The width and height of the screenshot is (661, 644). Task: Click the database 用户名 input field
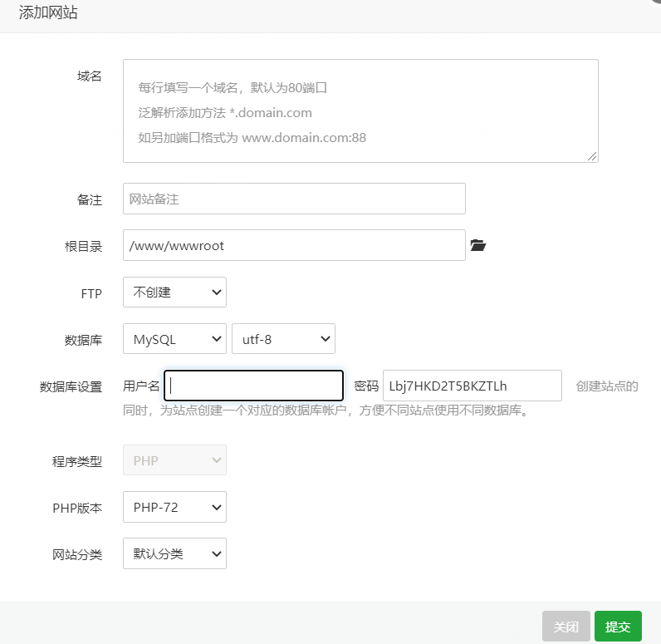(x=253, y=386)
